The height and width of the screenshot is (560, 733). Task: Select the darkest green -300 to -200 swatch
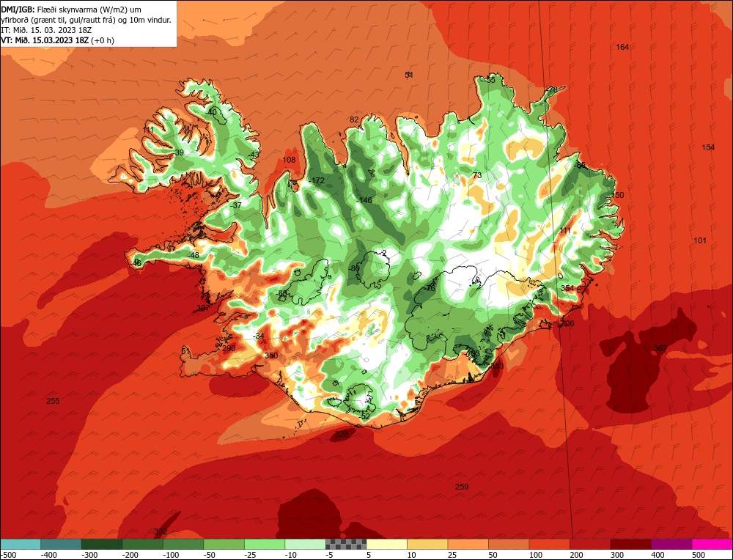(x=101, y=544)
